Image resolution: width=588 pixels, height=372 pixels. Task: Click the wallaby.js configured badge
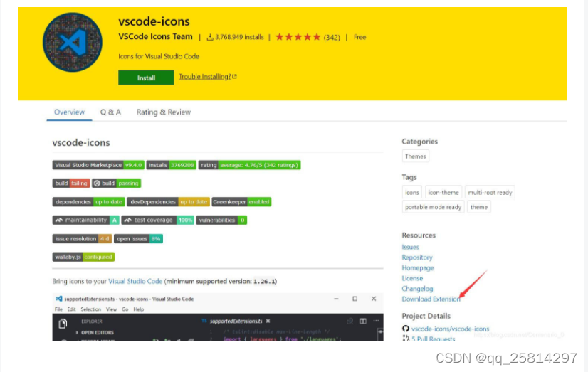[x=83, y=257]
